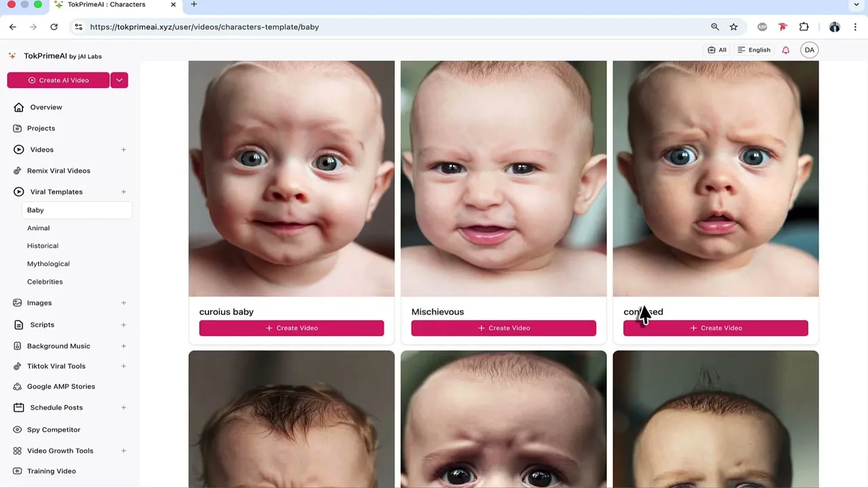Viewport: 868px width, 488px height.
Task: Click the TokPrimeAI logo star icon
Action: click(12, 56)
